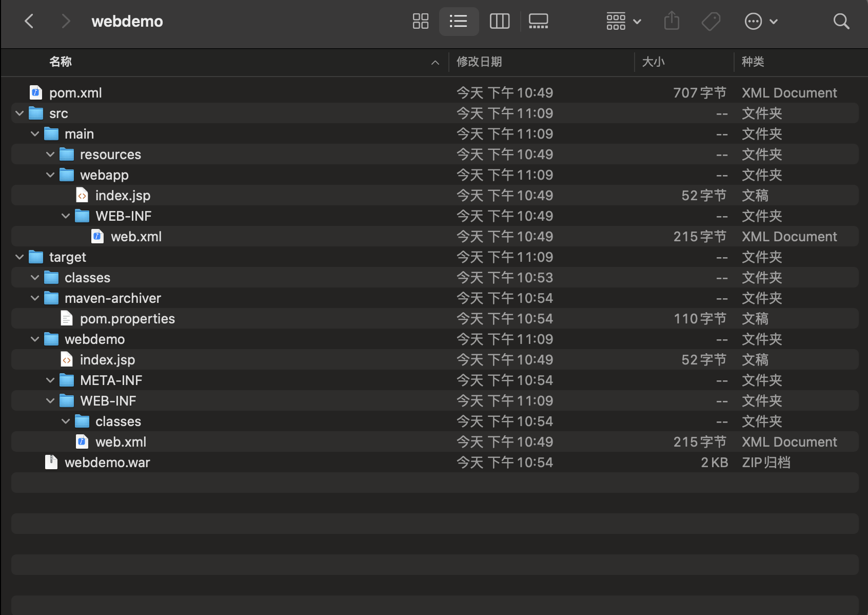The height and width of the screenshot is (615, 868).
Task: Collapse the webdemo folder under target
Action: (35, 339)
